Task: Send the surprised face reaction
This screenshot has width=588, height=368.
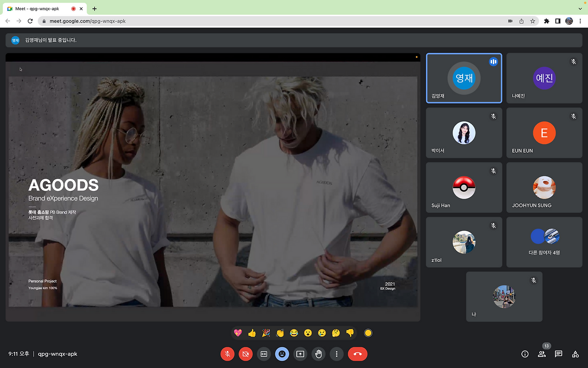Action: 308,333
